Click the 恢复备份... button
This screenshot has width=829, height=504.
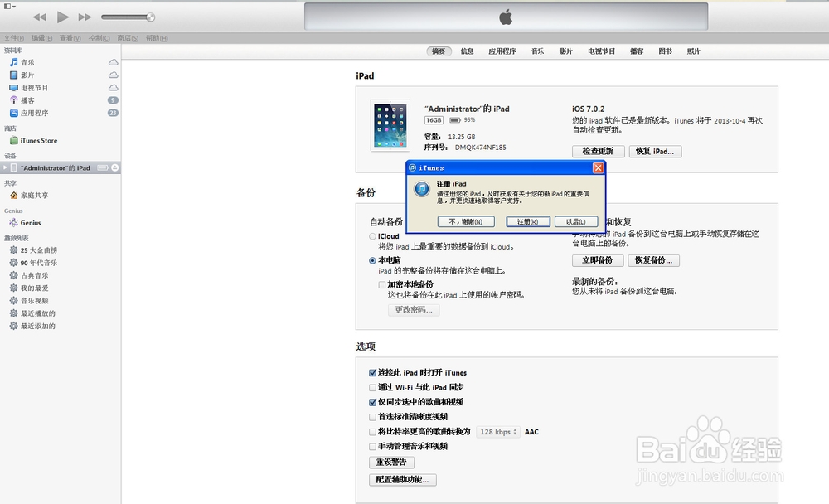tap(653, 260)
